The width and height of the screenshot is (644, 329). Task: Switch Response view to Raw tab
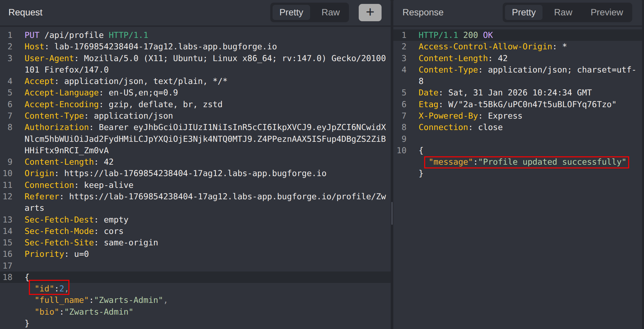[x=563, y=12]
